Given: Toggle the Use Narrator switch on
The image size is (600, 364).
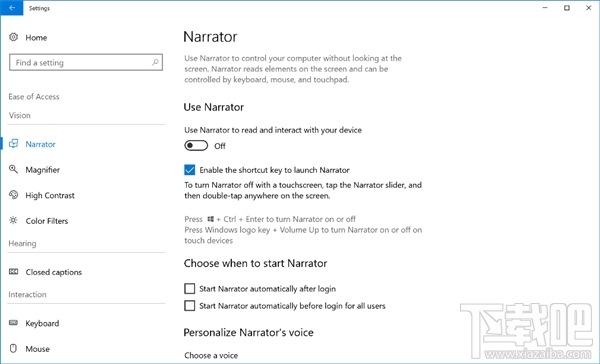Looking at the screenshot, I should 196,145.
